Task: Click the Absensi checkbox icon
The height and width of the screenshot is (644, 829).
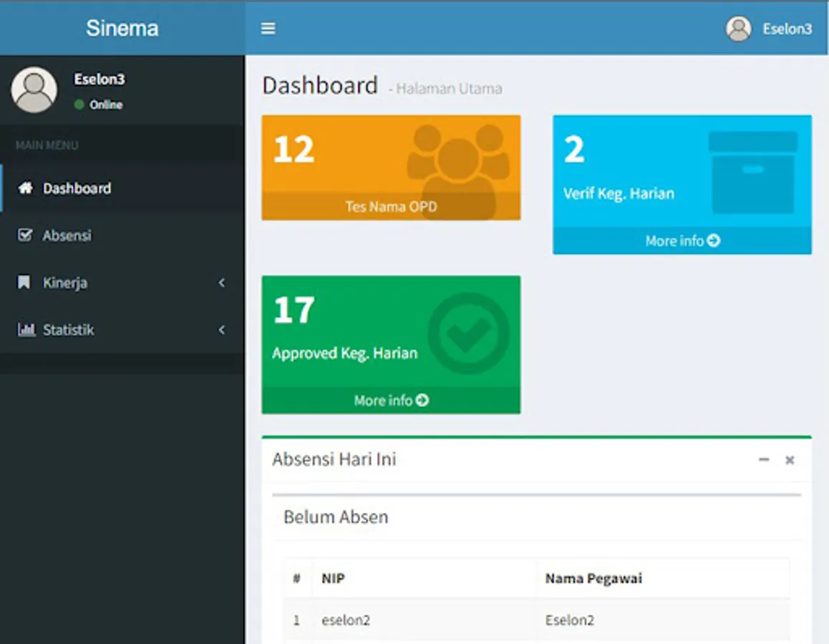Action: [x=25, y=235]
